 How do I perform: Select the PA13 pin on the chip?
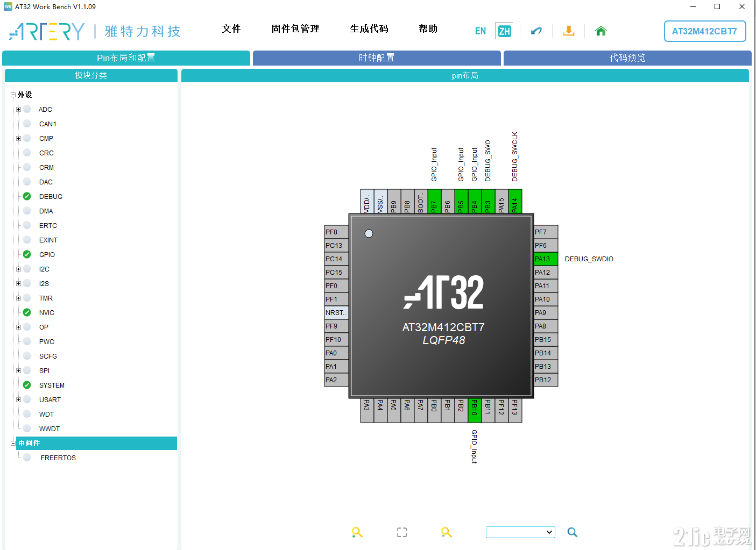(x=546, y=259)
